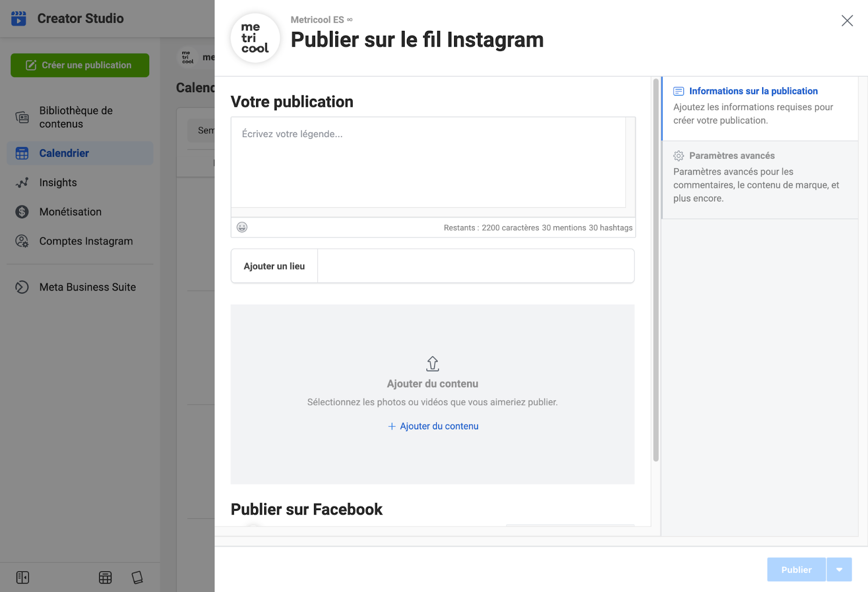Viewport: 868px width, 592px height.
Task: Click the Publier sur Facebook heading
Action: coord(307,509)
